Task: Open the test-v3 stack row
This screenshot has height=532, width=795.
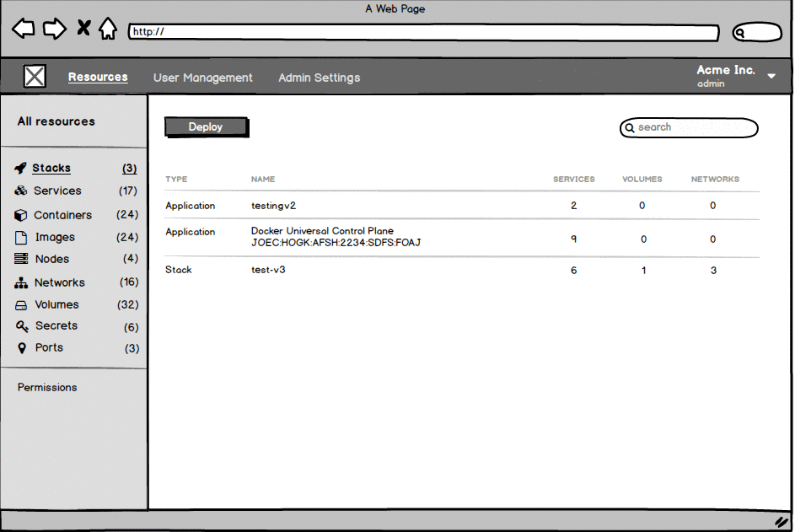Action: [462, 270]
